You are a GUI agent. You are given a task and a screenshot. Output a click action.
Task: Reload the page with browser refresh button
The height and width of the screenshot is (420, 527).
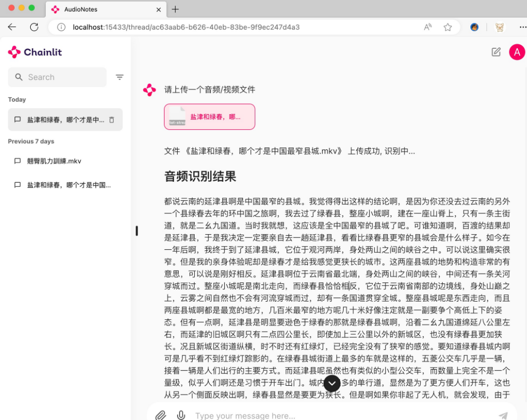pos(34,27)
